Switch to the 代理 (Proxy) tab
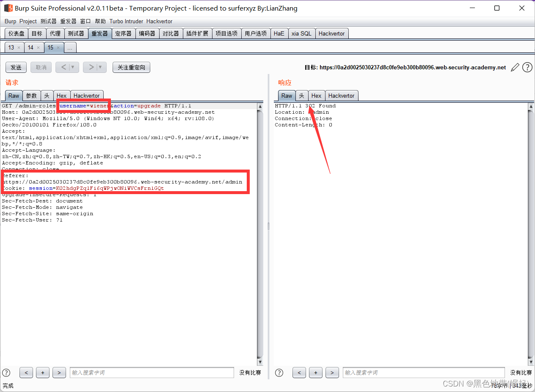The height and width of the screenshot is (392, 535). point(55,33)
